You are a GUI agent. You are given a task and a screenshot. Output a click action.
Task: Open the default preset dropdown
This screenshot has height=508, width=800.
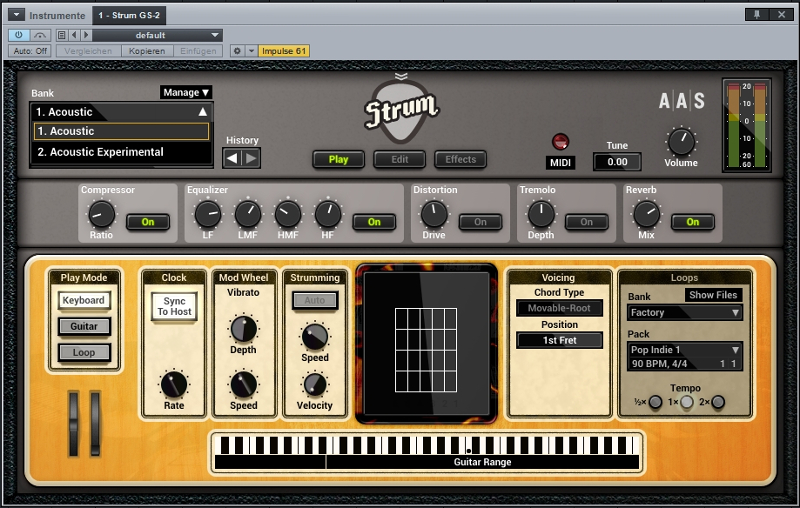[158, 35]
